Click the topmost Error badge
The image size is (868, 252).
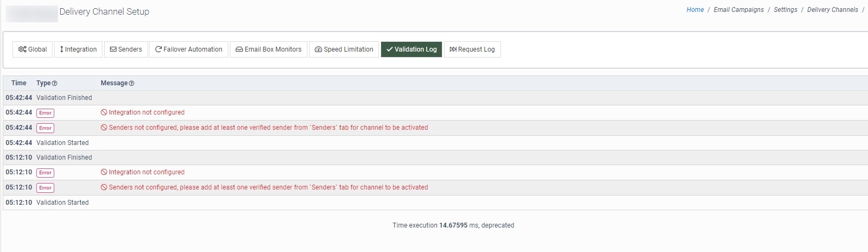point(46,113)
